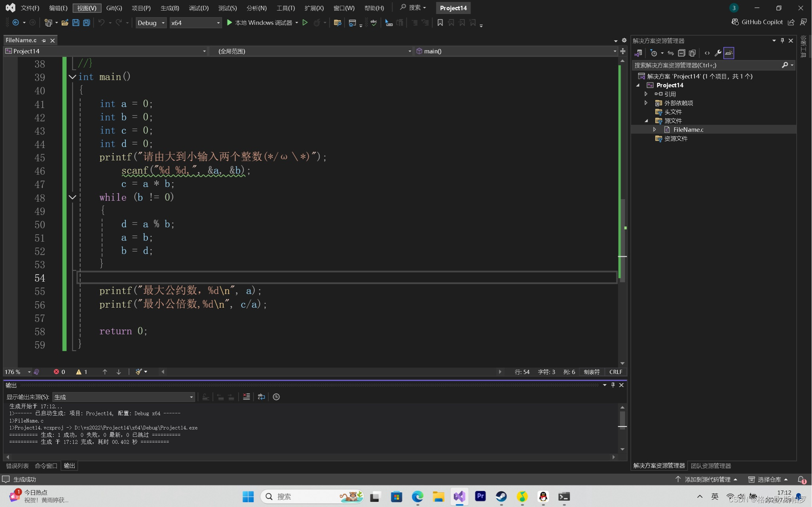Click the clock timestamp icon in Output panel
Image resolution: width=812 pixels, height=507 pixels.
tap(276, 396)
